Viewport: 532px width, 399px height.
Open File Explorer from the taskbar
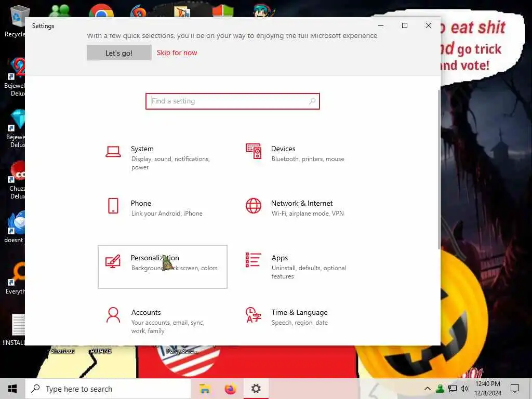pyautogui.click(x=205, y=389)
